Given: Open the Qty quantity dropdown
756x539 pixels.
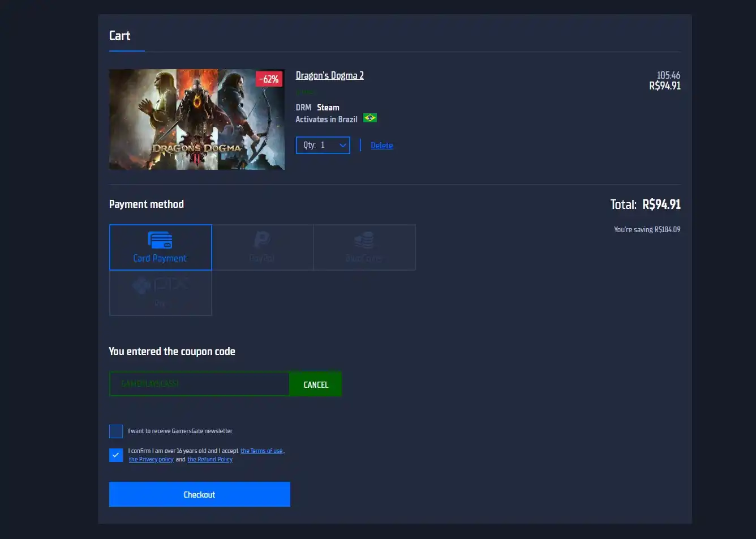Looking at the screenshot, I should tap(323, 145).
